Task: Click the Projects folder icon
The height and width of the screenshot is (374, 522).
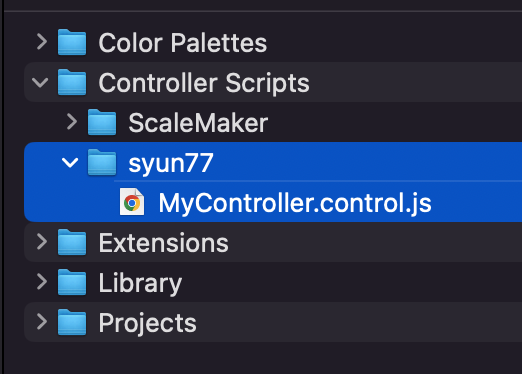Action: pyautogui.click(x=72, y=322)
